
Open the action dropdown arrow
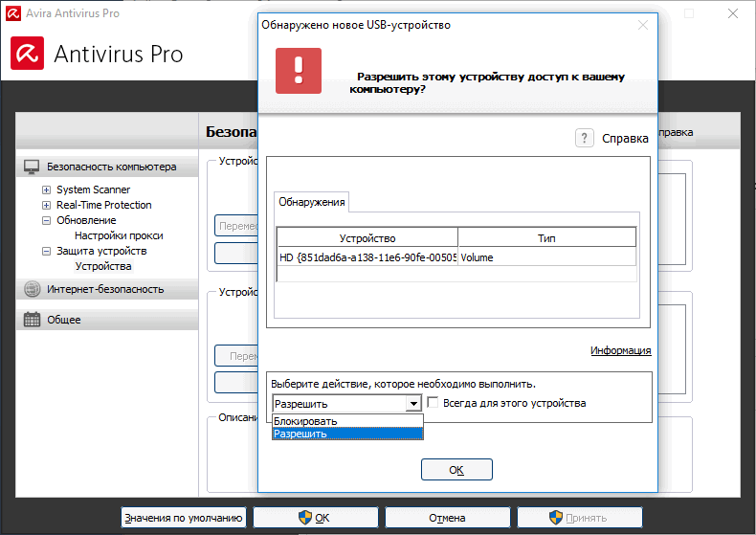413,404
